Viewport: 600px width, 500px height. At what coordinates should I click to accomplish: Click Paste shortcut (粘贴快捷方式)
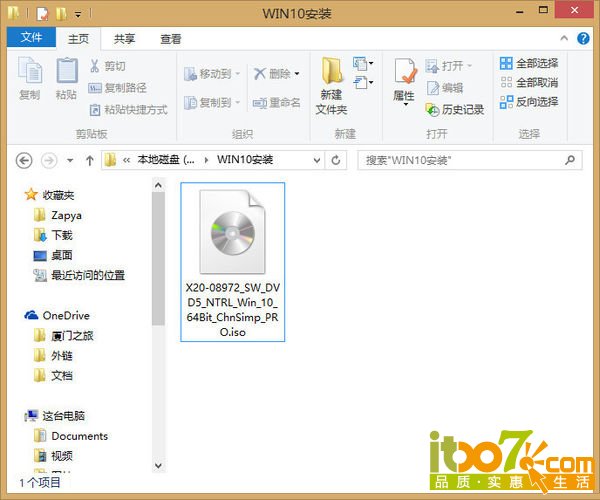coord(128,110)
